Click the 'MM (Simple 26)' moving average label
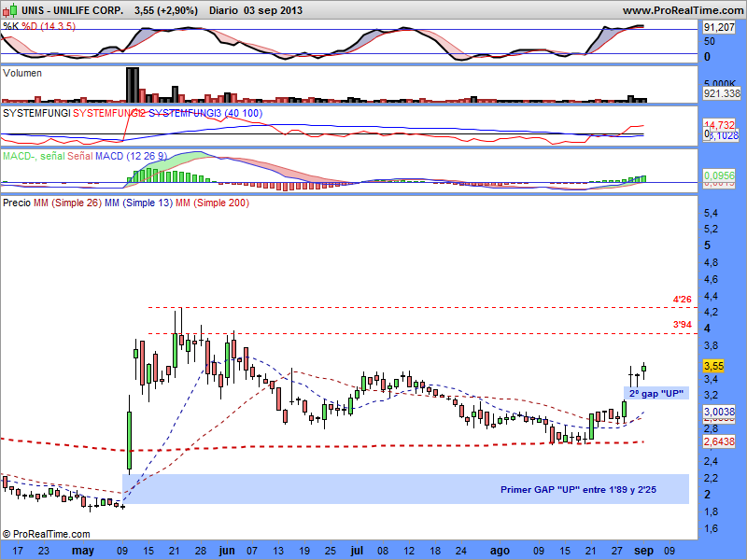Screen dimensions: 747x560 (x=67, y=203)
